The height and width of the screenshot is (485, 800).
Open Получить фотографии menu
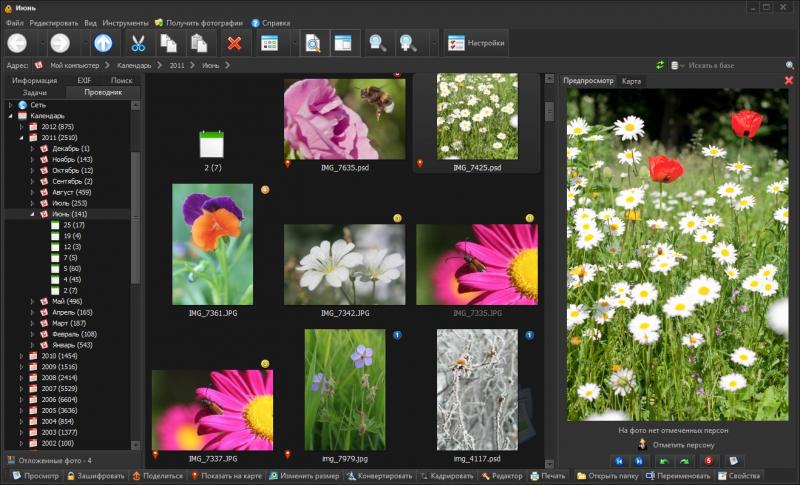(x=199, y=23)
